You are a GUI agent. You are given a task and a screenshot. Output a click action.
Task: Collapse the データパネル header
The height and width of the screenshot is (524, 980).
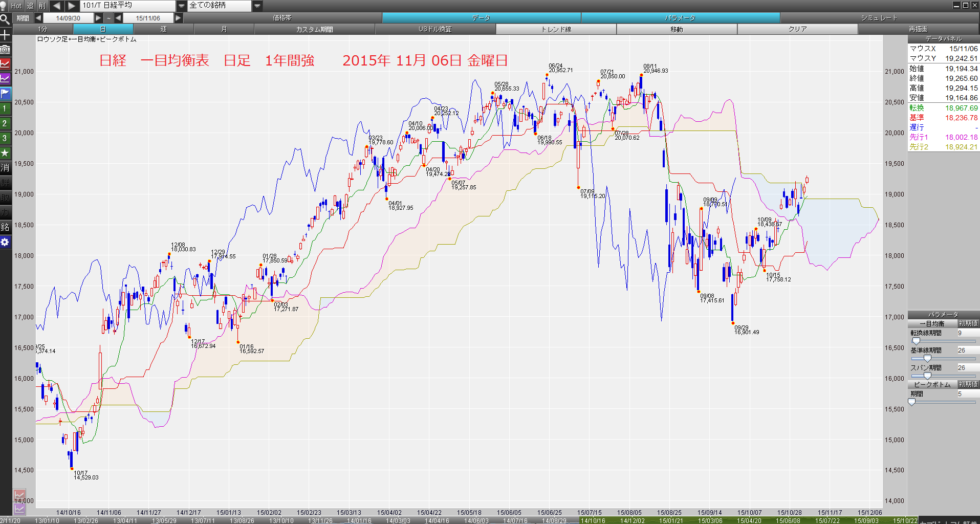(x=943, y=39)
